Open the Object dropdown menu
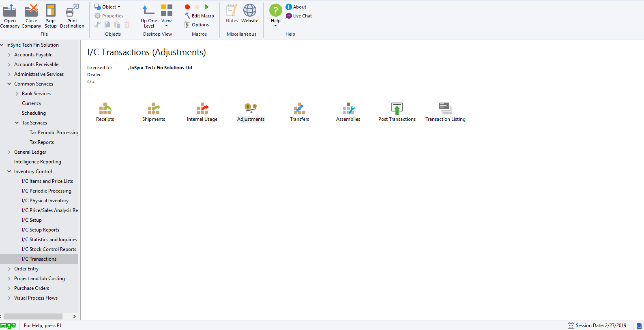644x330 pixels. tap(107, 7)
